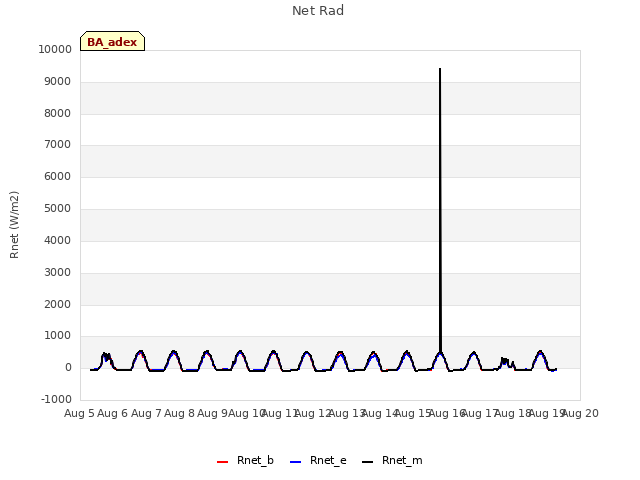The image size is (640, 480).
Task: Toggle Rnet_b series in legend
Action: pos(245,460)
